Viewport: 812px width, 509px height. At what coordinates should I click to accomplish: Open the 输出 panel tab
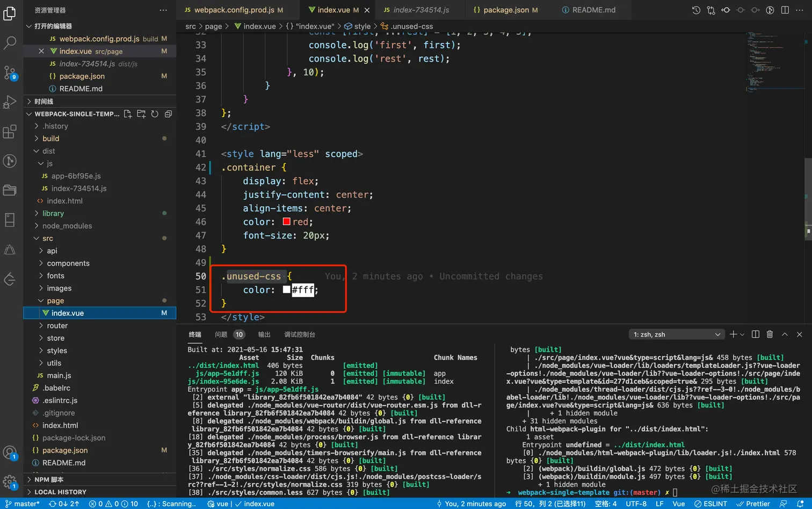pos(264,335)
